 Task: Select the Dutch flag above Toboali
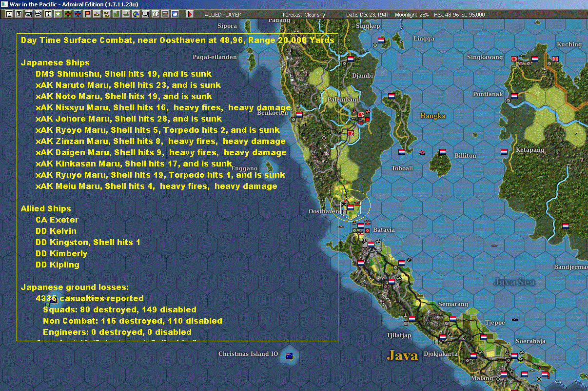point(402,151)
